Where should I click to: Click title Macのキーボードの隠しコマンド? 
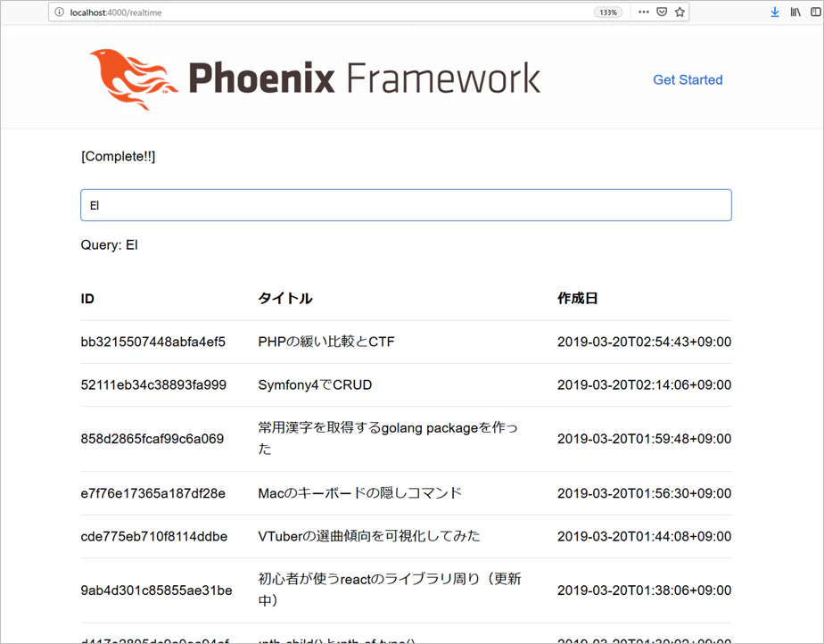[360, 493]
